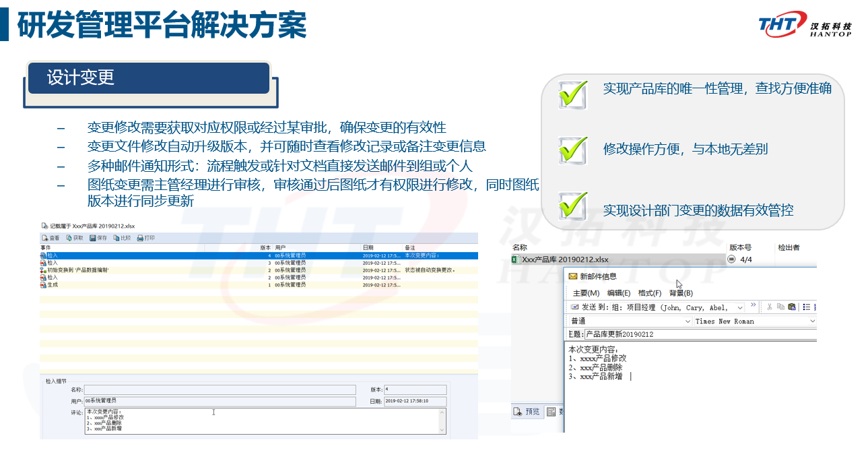
Task: Click the Excel icon beside Xxx产品库 20190212.xlsx
Action: click(x=516, y=259)
